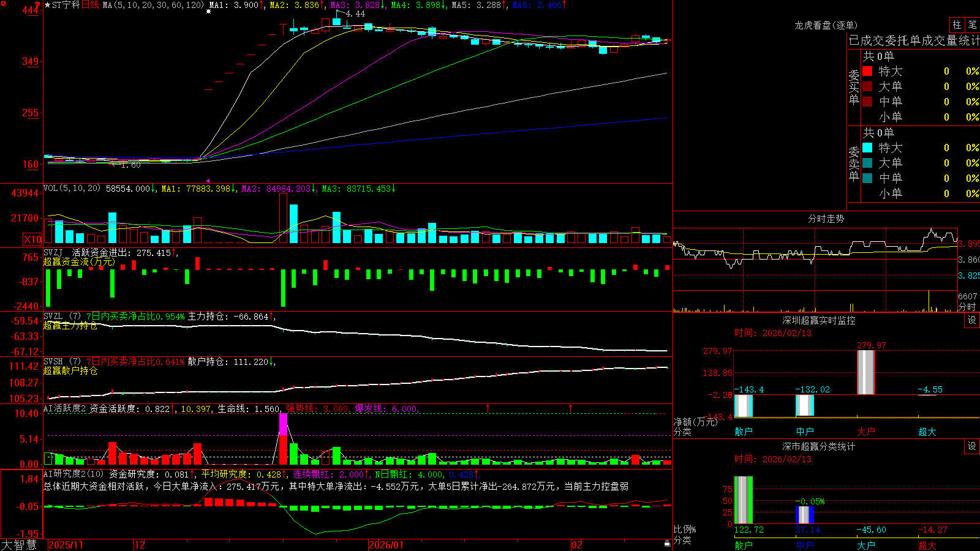Click dark red 大单 buy-order swatch
This screenshot has height=551, width=980.
click(x=867, y=86)
